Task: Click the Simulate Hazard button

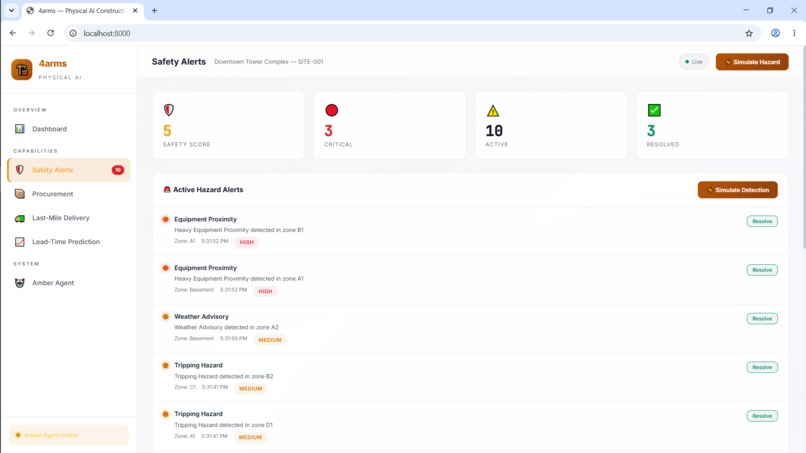Action: [x=752, y=62]
